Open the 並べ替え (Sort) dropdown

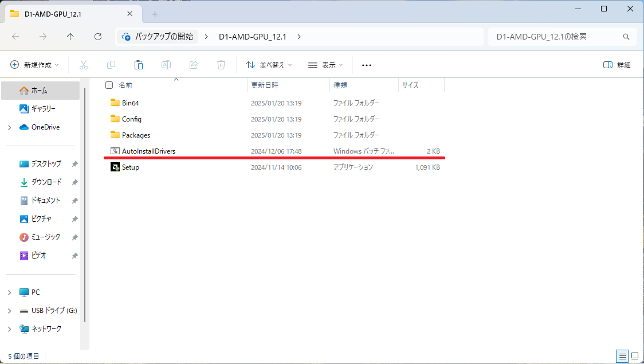point(268,65)
